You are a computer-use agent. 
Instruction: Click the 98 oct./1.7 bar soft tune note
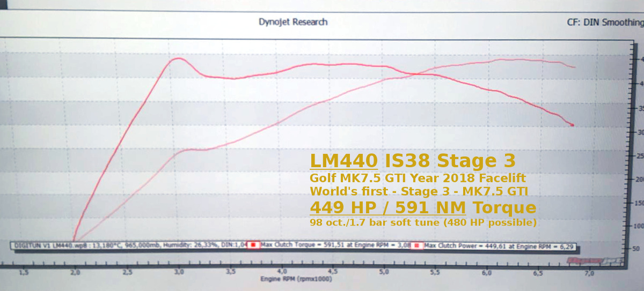click(423, 222)
